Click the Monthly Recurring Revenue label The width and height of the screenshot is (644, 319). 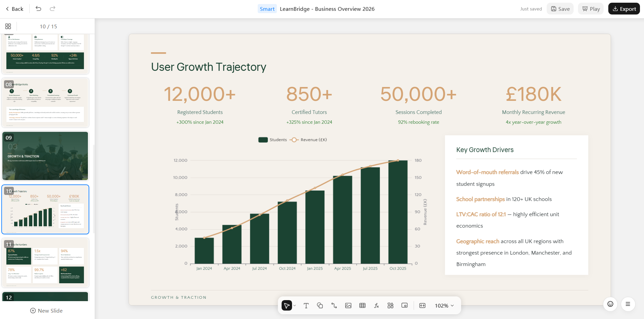534,112
